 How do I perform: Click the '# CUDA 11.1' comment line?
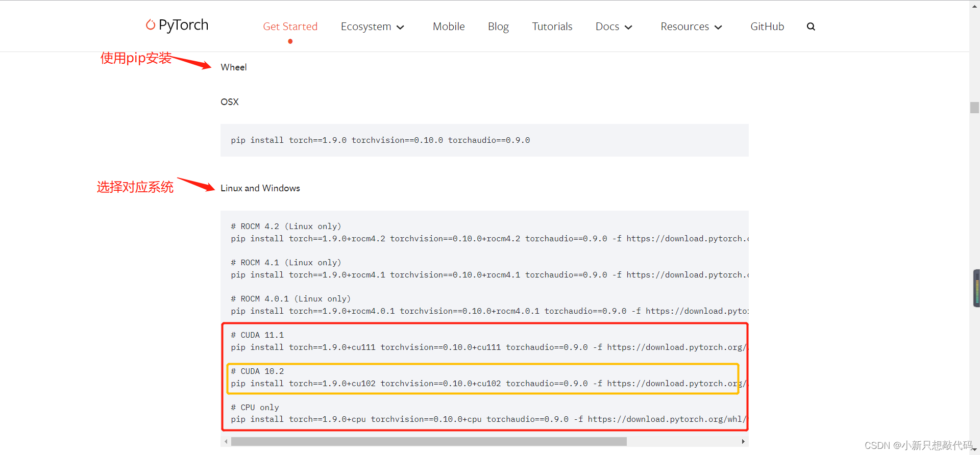tap(257, 335)
